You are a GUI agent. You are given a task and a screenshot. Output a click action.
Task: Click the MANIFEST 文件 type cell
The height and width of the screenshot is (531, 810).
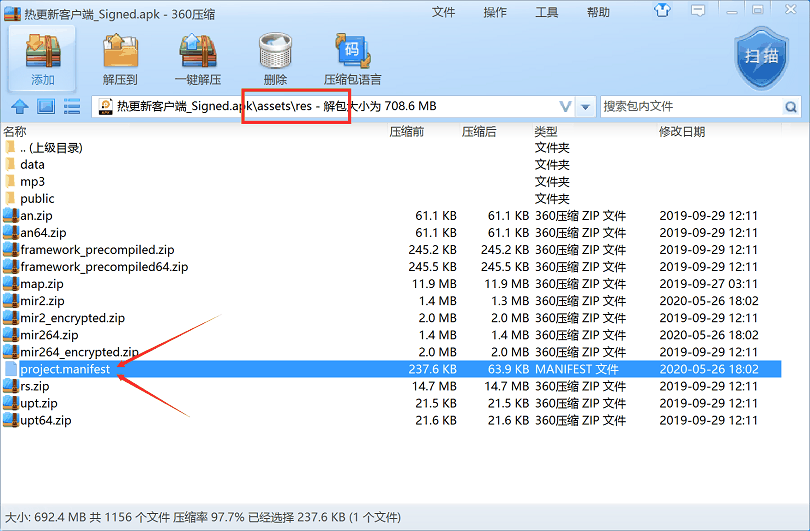click(x=577, y=369)
